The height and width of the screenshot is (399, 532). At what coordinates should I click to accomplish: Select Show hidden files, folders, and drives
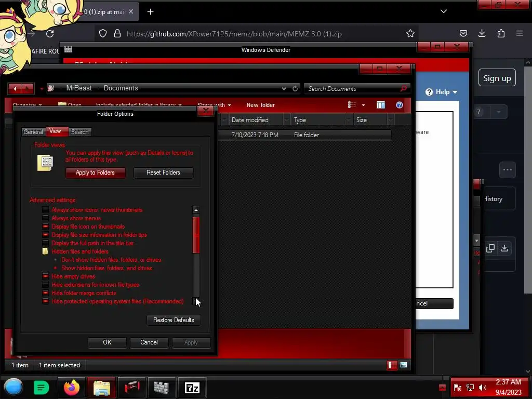pos(55,268)
